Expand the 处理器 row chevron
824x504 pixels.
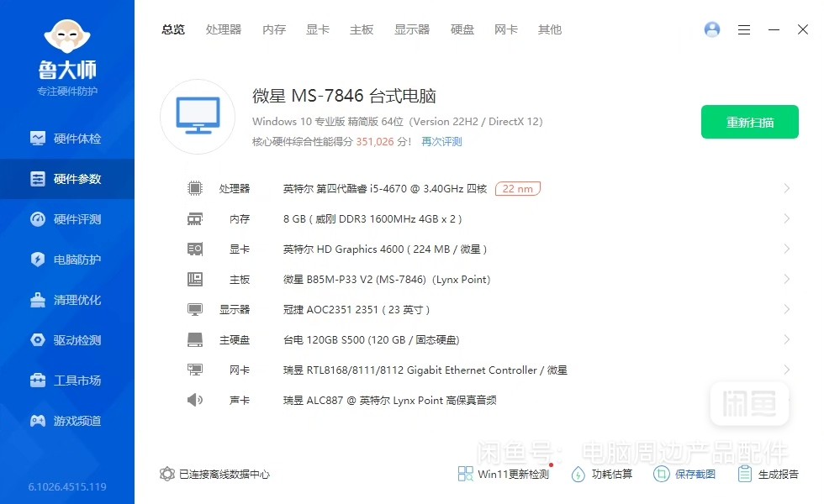pyautogui.click(x=787, y=188)
